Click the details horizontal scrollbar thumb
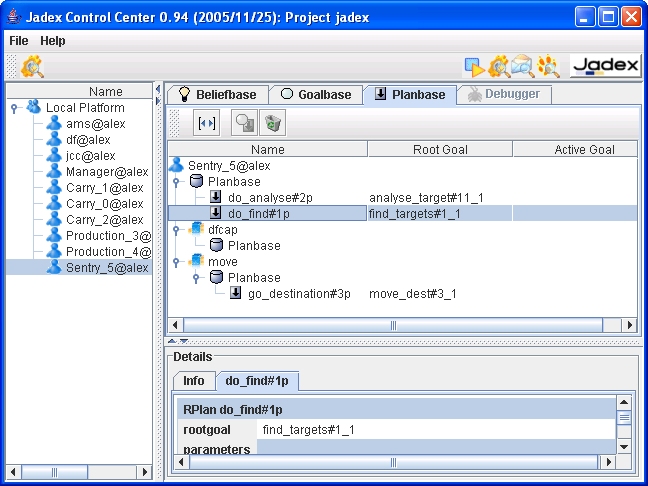The image size is (648, 486). tap(393, 461)
